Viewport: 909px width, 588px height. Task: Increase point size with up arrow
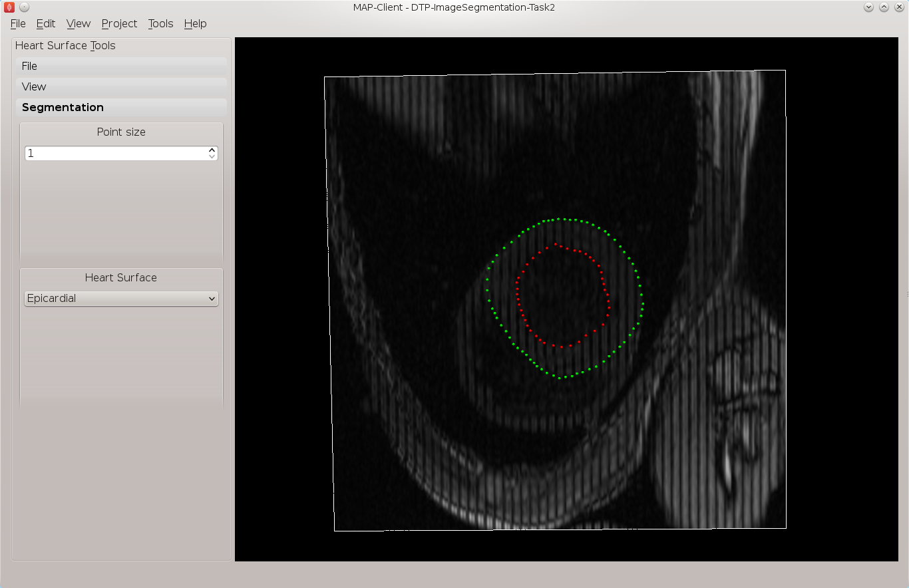[212, 150]
